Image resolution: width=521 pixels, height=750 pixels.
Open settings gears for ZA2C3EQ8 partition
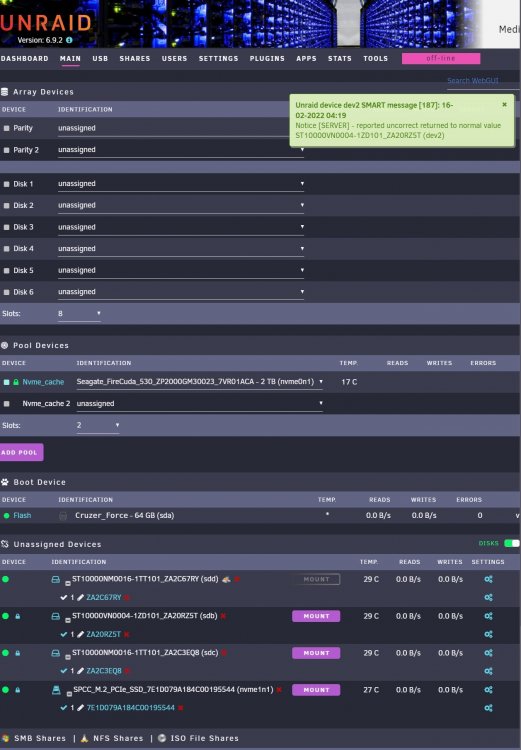(488, 671)
